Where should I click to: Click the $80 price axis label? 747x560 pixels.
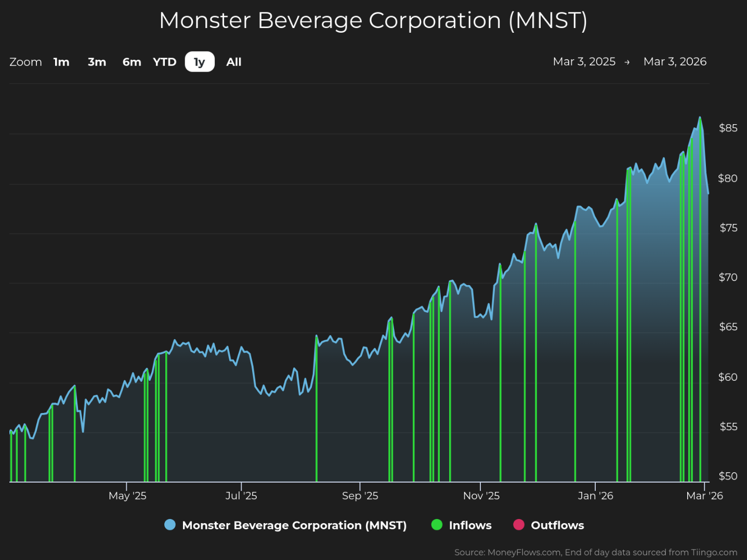(728, 178)
